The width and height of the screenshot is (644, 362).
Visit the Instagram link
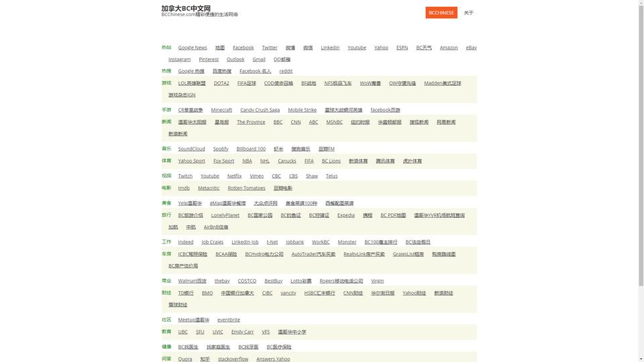(180, 59)
